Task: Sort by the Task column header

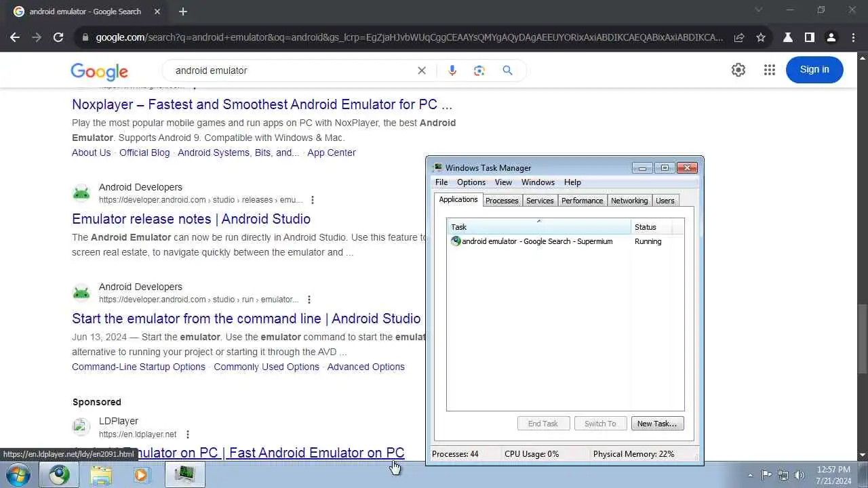Action: 539,227
